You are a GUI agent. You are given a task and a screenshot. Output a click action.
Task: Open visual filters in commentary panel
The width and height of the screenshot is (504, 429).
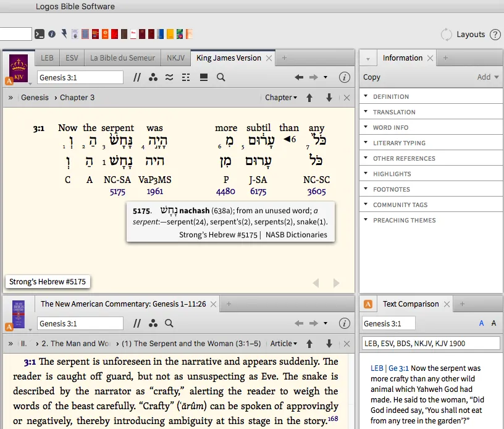pos(153,323)
